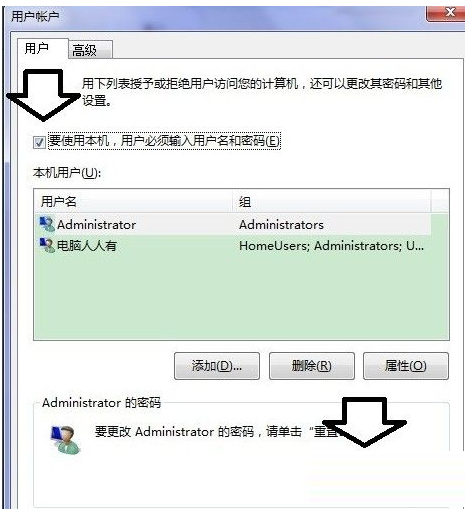Click the empty green area of the user list

(241, 298)
